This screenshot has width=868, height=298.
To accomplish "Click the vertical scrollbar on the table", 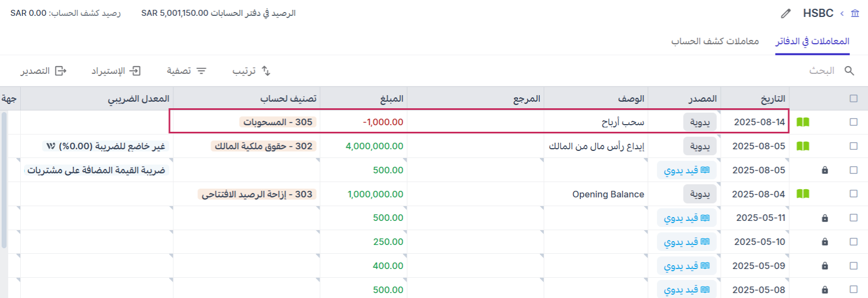I will point(4,180).
